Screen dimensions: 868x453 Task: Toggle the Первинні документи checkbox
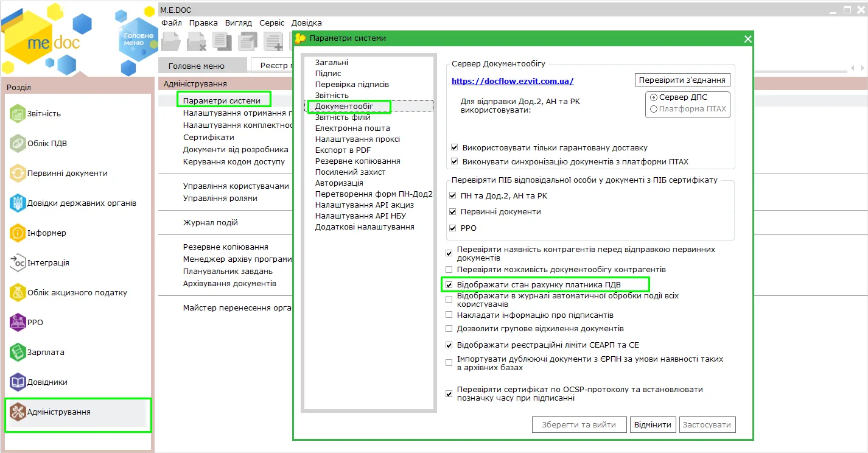(x=452, y=212)
